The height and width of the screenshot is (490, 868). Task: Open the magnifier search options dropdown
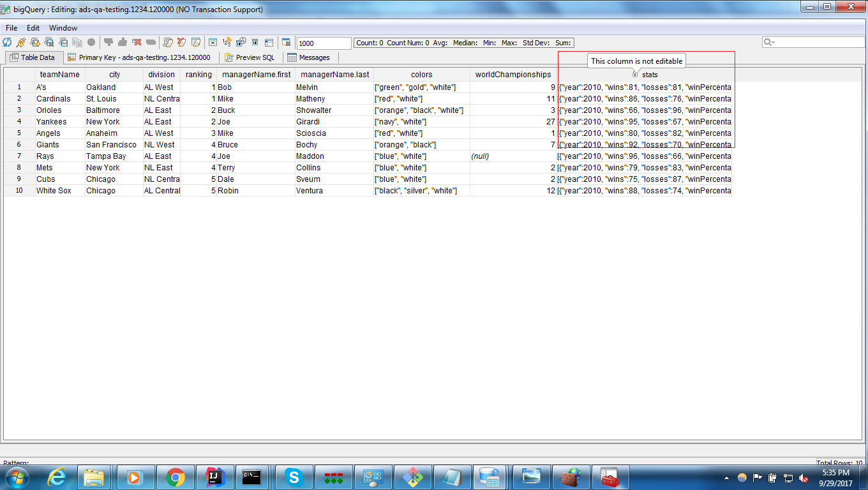coord(769,42)
